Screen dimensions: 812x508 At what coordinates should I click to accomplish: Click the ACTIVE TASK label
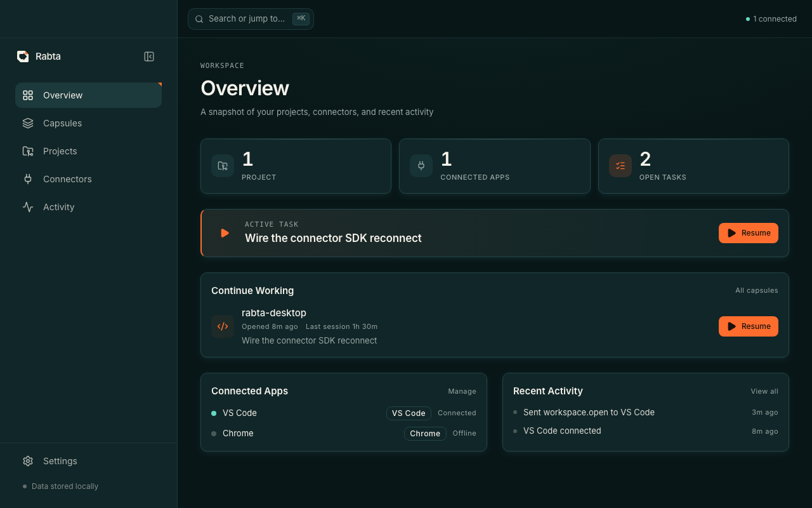[x=272, y=224]
